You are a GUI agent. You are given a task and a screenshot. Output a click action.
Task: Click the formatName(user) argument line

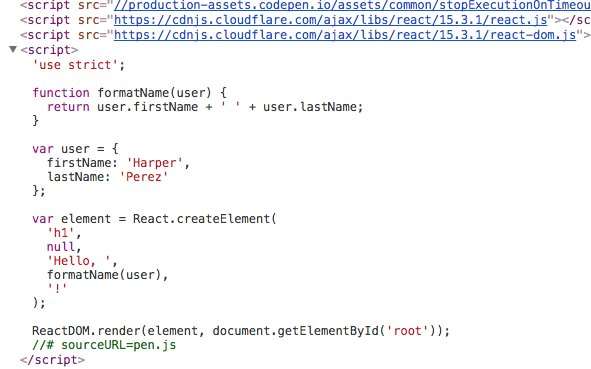click(x=107, y=275)
